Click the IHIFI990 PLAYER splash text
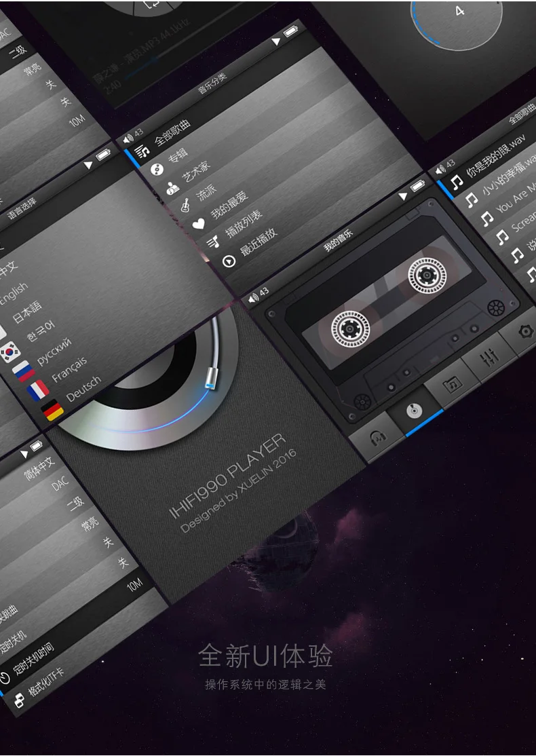This screenshot has height=756, width=536. click(227, 474)
